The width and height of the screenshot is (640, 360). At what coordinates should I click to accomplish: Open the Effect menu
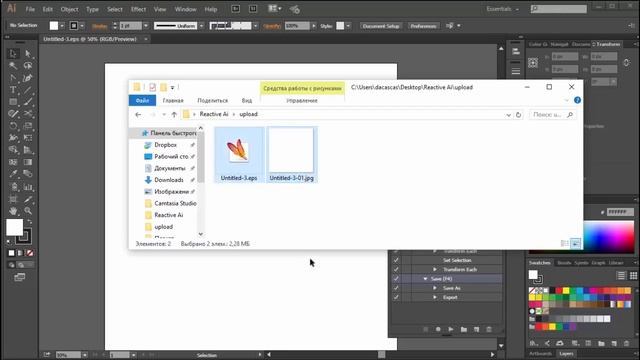pos(138,9)
